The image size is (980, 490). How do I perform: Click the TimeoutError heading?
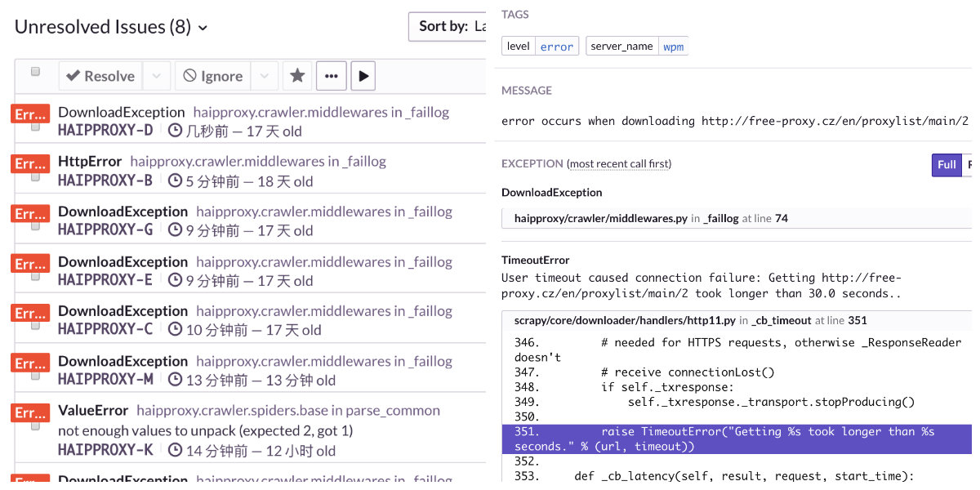click(536, 261)
